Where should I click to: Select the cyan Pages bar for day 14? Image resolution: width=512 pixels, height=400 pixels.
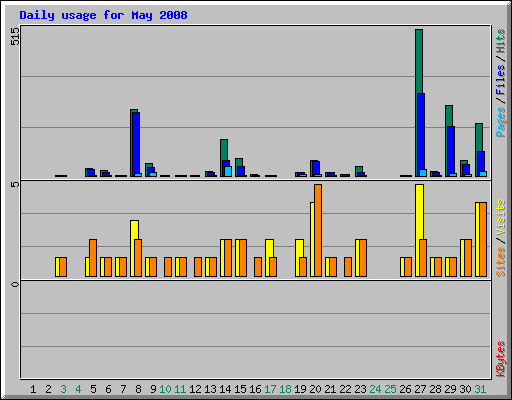[228, 171]
